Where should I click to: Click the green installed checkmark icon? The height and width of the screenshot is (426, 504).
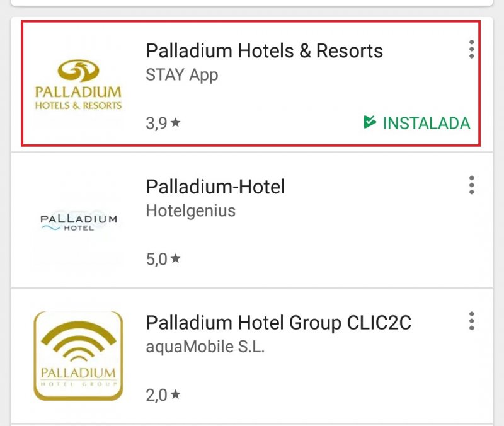pos(370,122)
